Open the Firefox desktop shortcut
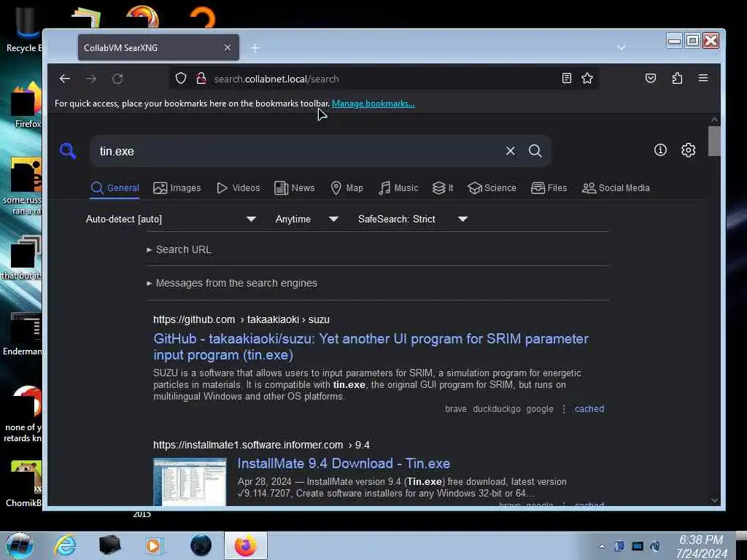 [x=26, y=106]
